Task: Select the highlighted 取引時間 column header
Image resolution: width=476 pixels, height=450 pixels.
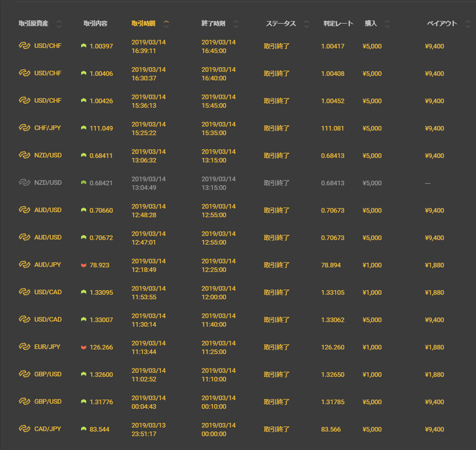Action: point(143,23)
